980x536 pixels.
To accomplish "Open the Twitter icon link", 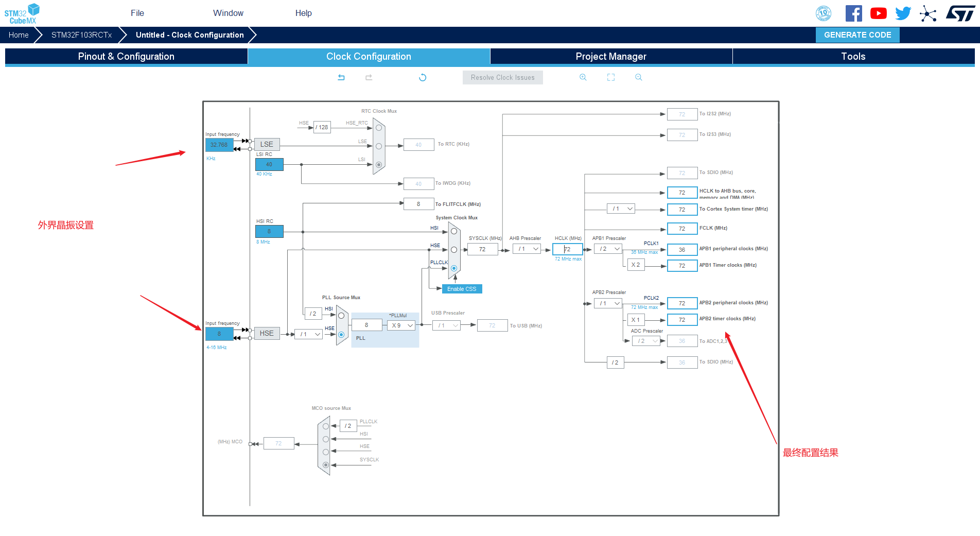I will (903, 13).
